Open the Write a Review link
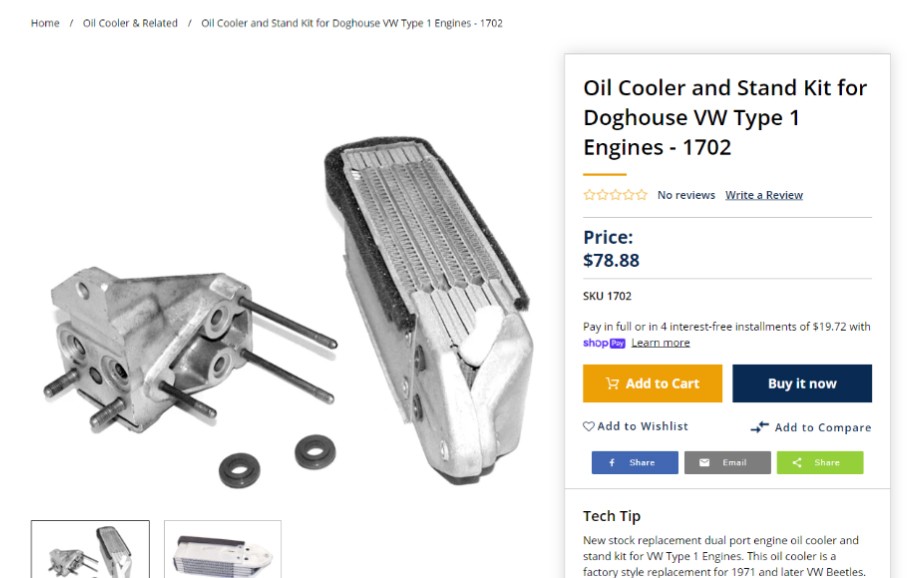The image size is (924, 578). click(764, 195)
